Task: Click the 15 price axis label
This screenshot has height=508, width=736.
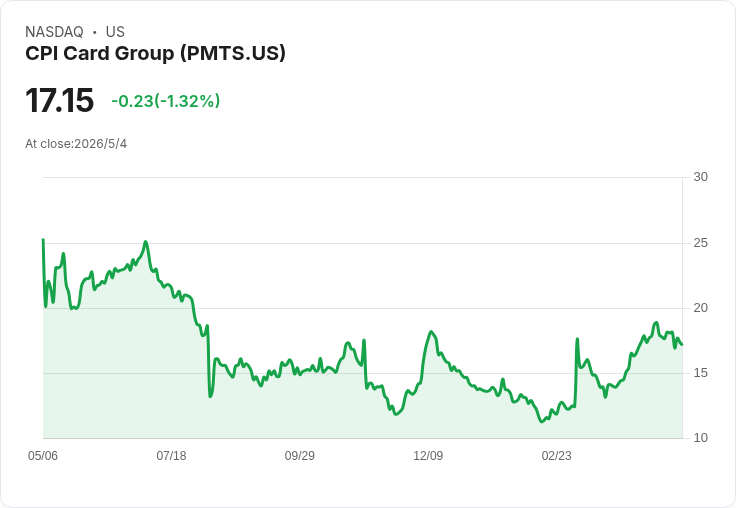Action: [700, 373]
